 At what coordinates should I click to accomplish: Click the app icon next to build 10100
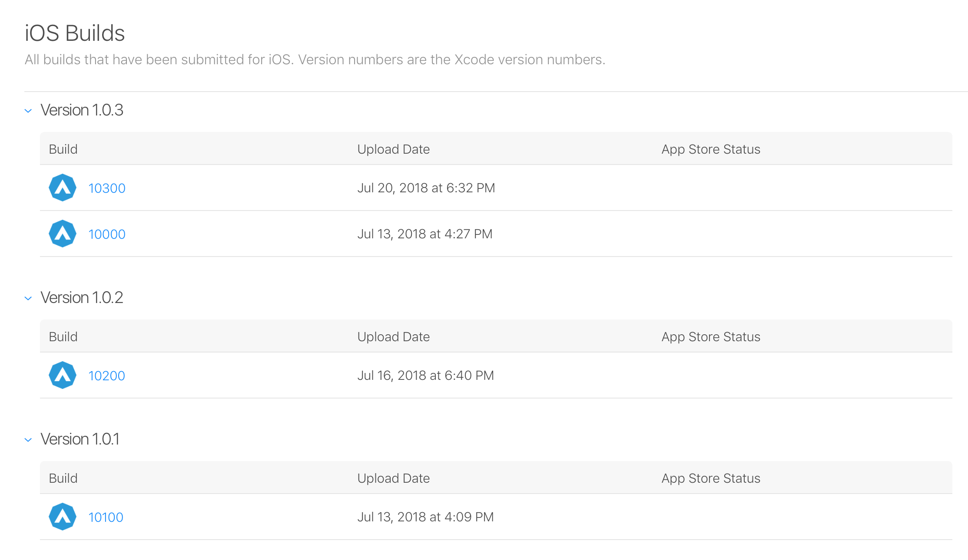63,517
